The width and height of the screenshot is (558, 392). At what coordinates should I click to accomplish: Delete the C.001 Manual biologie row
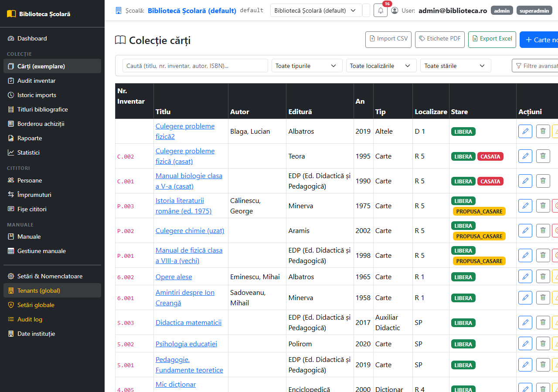point(543,181)
